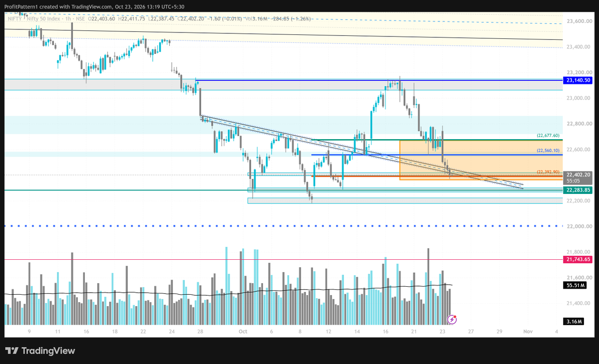The width and height of the screenshot is (599, 364).
Task: Click the 24 date label on time axis
Action: coord(172,331)
